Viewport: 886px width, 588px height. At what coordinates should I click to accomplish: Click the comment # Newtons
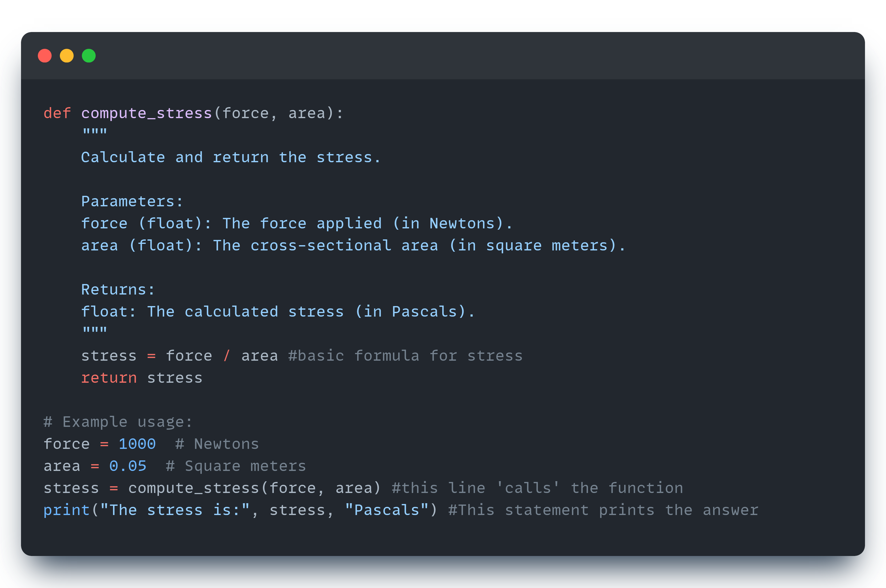coord(217,443)
